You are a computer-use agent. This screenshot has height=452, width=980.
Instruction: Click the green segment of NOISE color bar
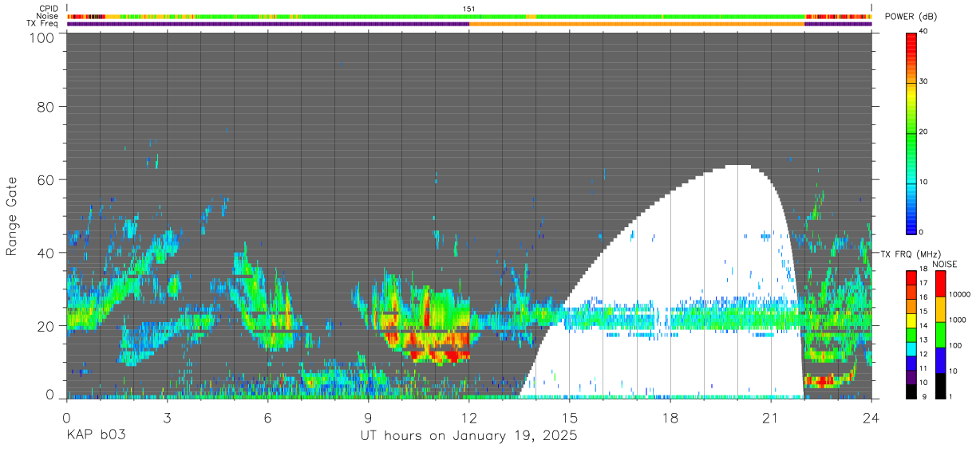pyautogui.click(x=939, y=335)
